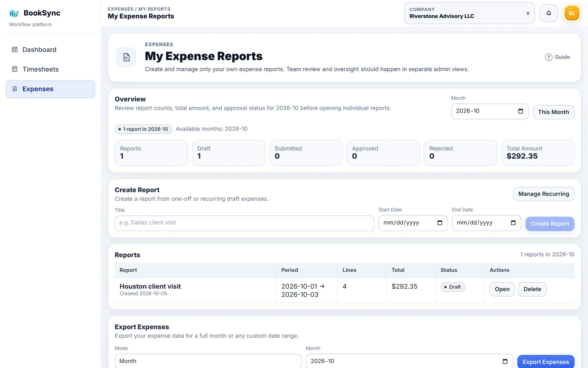Click the document icon beside My Expense Reports

(127, 57)
